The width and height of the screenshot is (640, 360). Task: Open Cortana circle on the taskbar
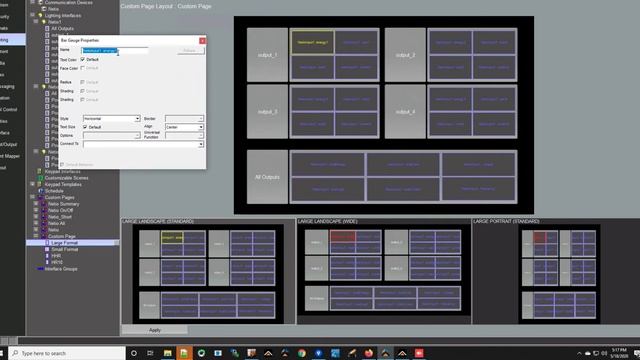133,353
